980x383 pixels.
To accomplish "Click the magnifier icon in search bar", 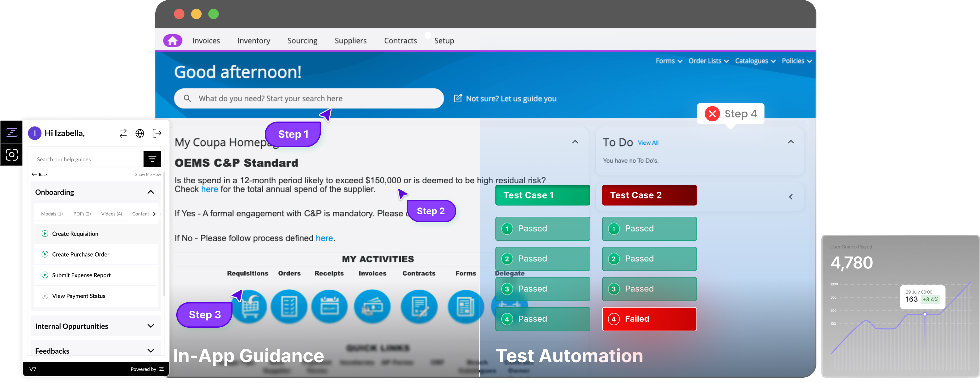I will coord(187,99).
